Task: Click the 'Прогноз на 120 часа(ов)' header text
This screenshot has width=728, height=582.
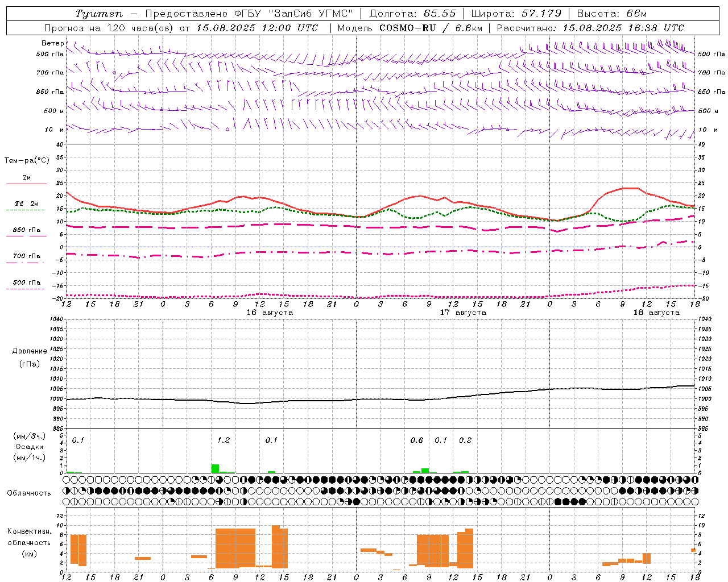Action: [x=110, y=28]
